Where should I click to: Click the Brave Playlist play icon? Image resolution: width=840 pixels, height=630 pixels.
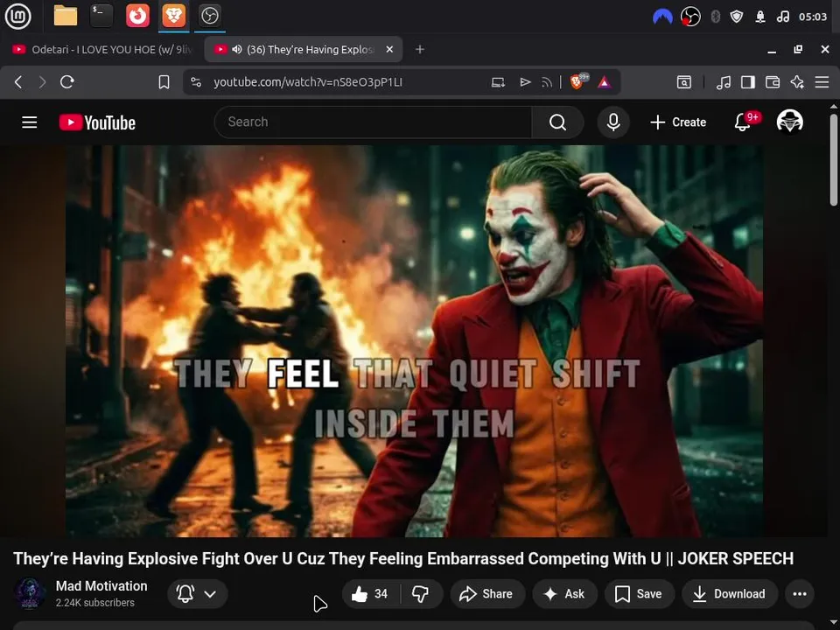(525, 82)
